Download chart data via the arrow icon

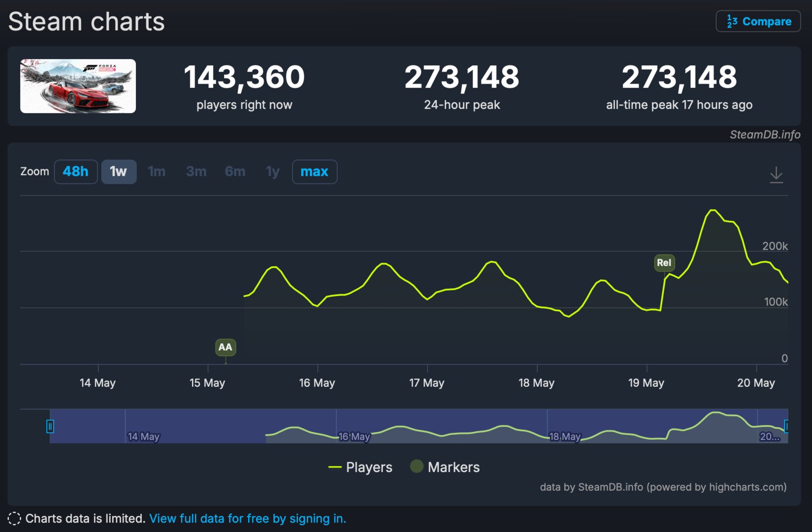coord(776,175)
